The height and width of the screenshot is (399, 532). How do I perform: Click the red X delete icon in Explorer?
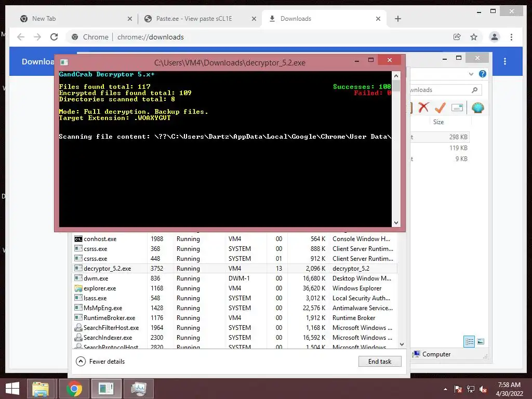pos(423,108)
